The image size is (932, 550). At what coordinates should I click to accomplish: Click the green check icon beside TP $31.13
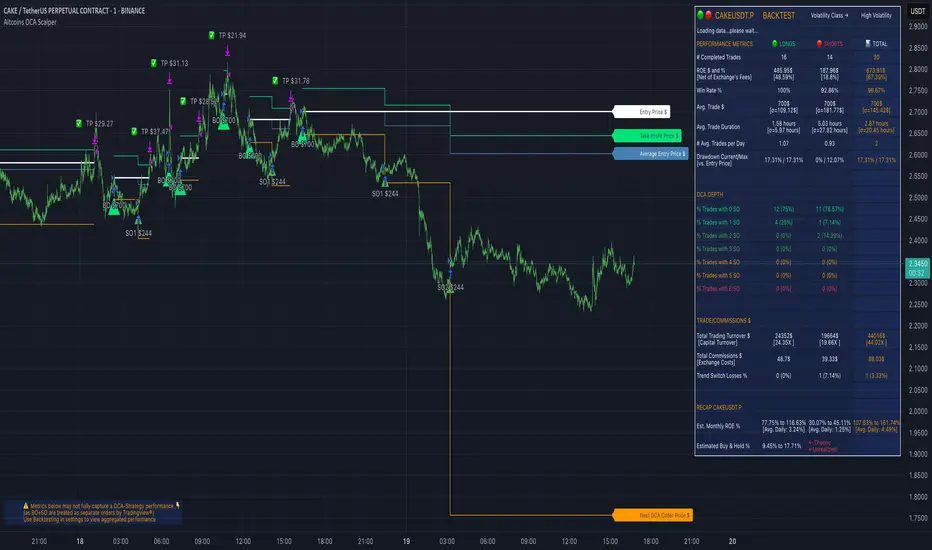[x=153, y=63]
